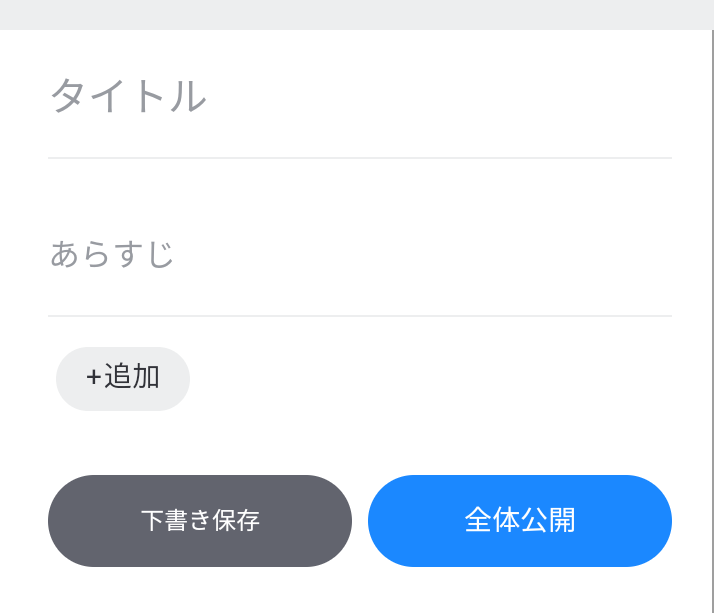Publish with the blue 全体公開 button
Image resolution: width=714 pixels, height=613 pixels.
point(520,521)
